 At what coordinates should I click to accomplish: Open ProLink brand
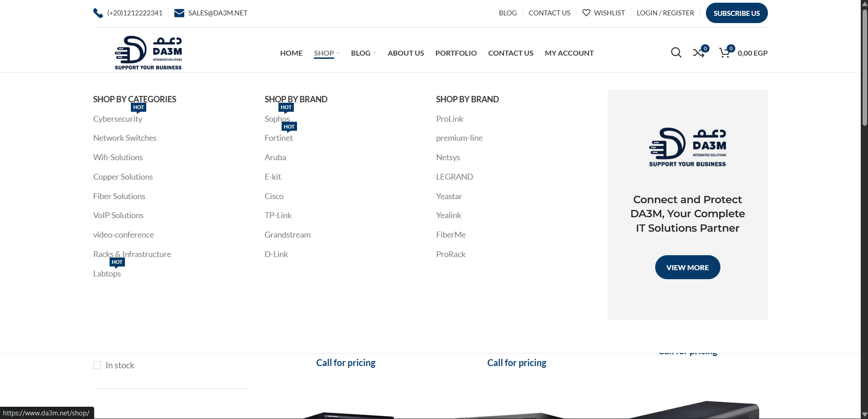[x=450, y=119]
